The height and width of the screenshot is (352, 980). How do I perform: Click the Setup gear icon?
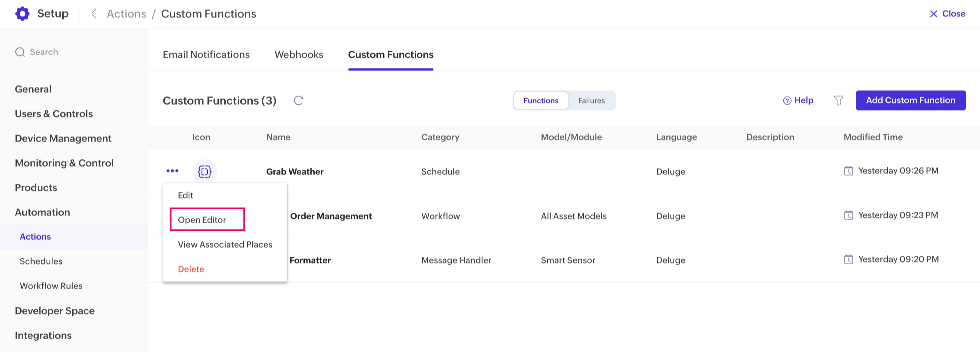(x=22, y=14)
